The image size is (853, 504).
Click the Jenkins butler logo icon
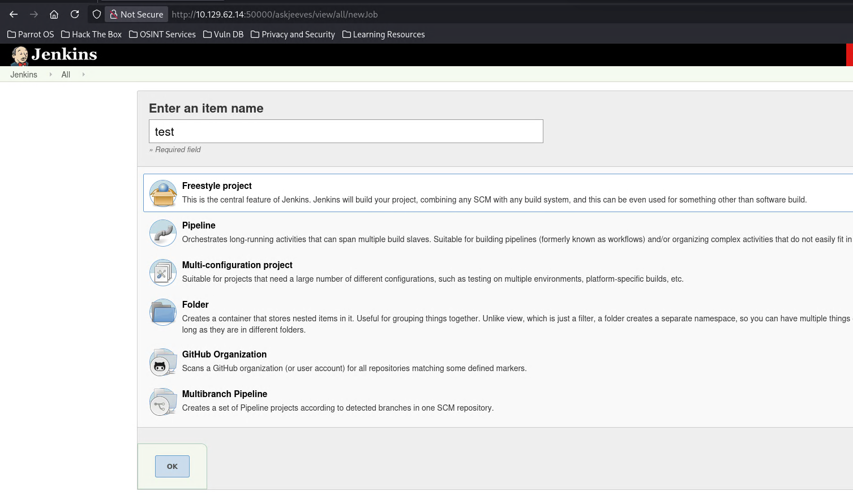pyautogui.click(x=20, y=55)
